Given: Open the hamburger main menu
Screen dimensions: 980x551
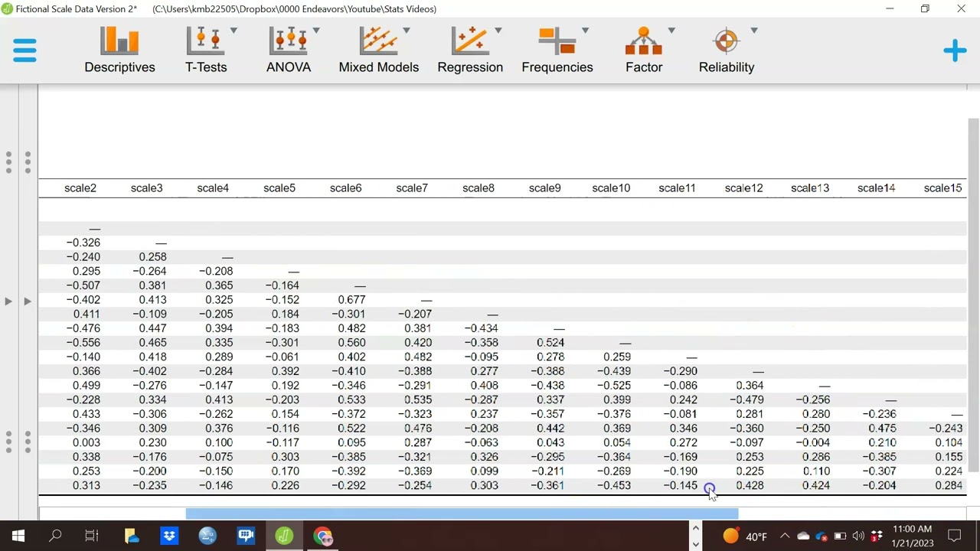Looking at the screenshot, I should 24,51.
